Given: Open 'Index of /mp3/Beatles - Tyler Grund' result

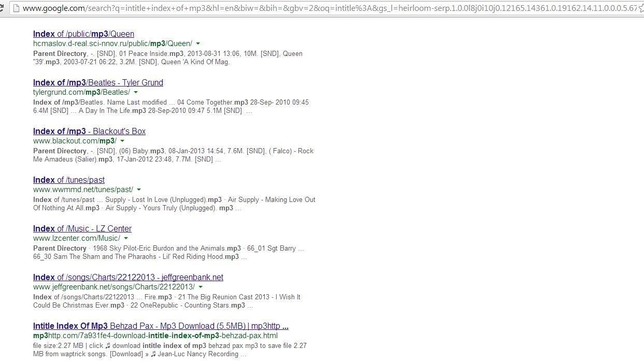Looking at the screenshot, I should tap(98, 83).
